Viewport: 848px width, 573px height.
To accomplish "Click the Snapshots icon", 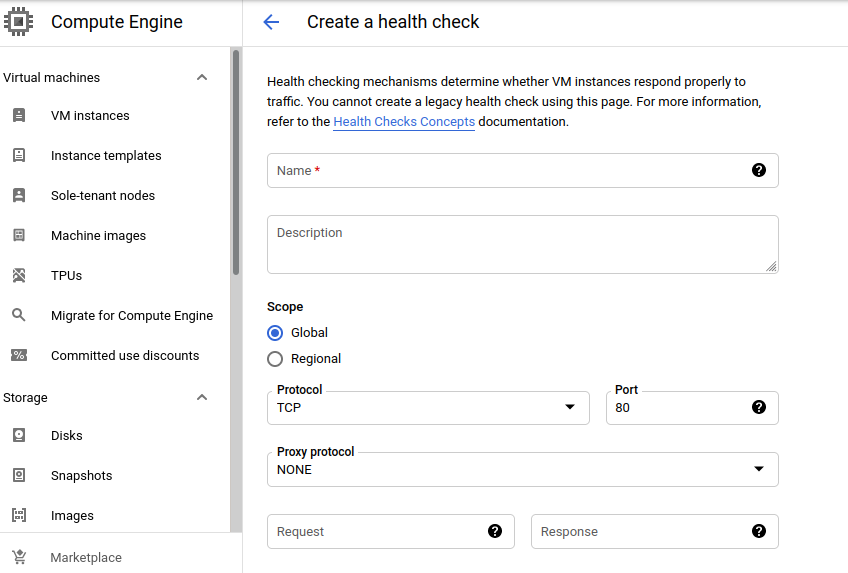I will (x=19, y=475).
